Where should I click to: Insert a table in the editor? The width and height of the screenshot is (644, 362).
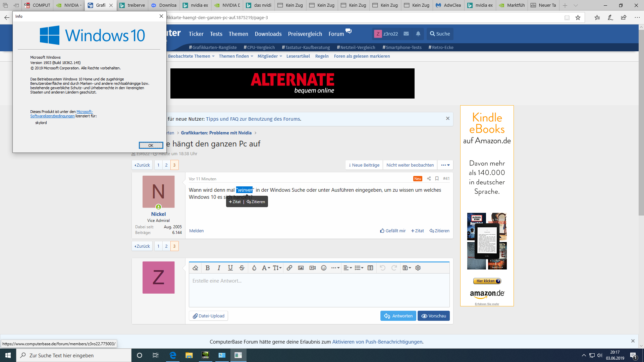[x=370, y=268]
